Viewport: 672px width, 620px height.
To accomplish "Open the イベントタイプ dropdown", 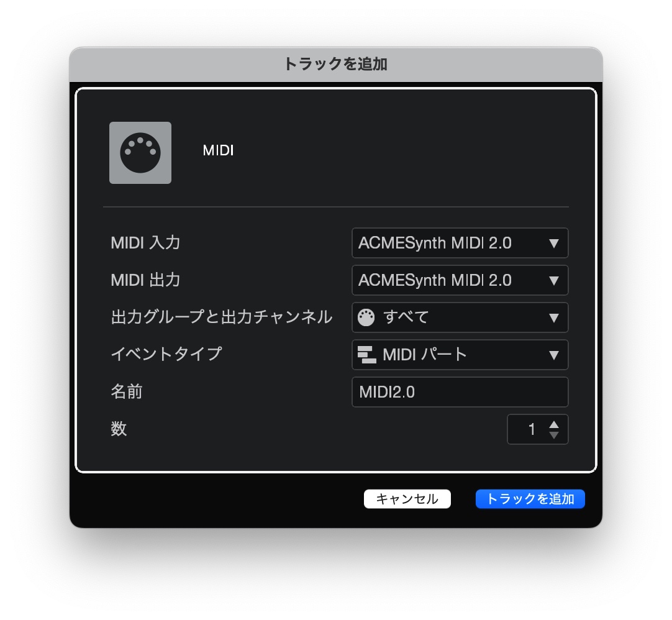I will (x=460, y=355).
